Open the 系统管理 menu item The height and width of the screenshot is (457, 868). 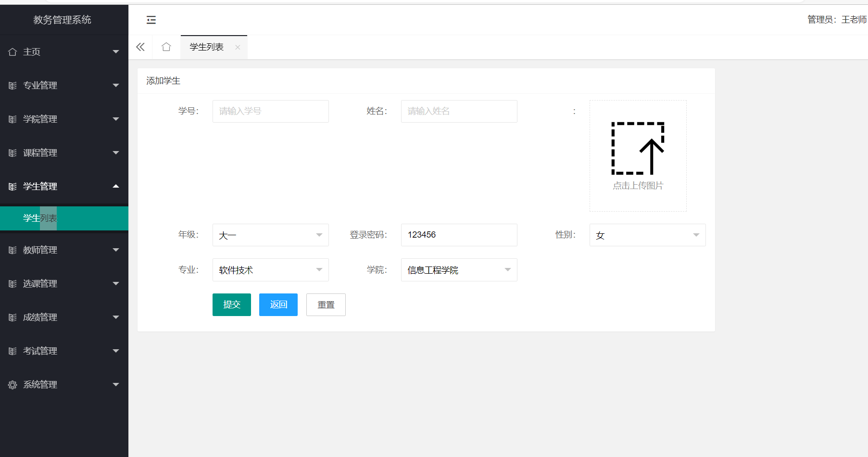[x=64, y=384]
